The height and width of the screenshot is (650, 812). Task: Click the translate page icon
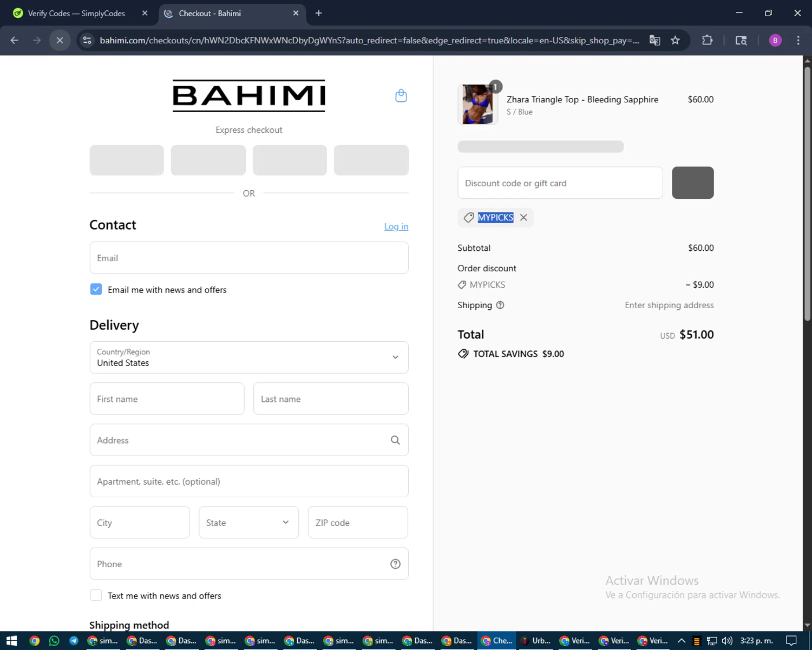tap(654, 40)
